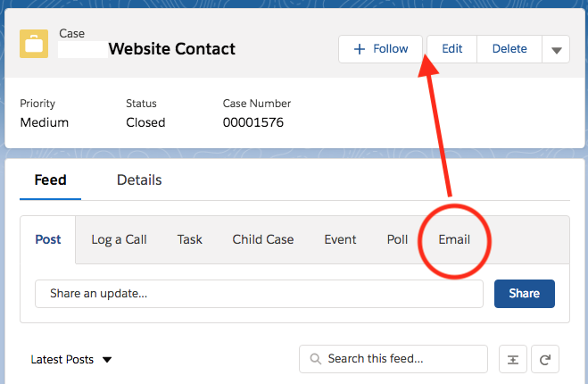Screen dimensions: 588x384
Task: Select the Log a Call action
Action: click(119, 239)
